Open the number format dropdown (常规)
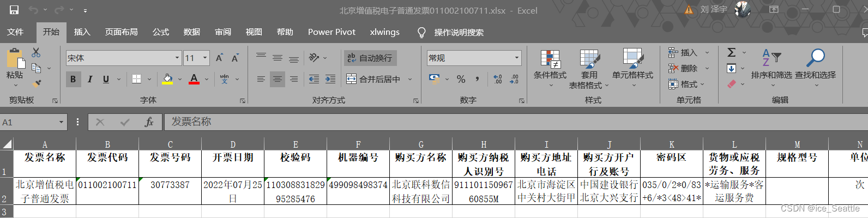The height and width of the screenshot is (218, 868). (x=517, y=58)
